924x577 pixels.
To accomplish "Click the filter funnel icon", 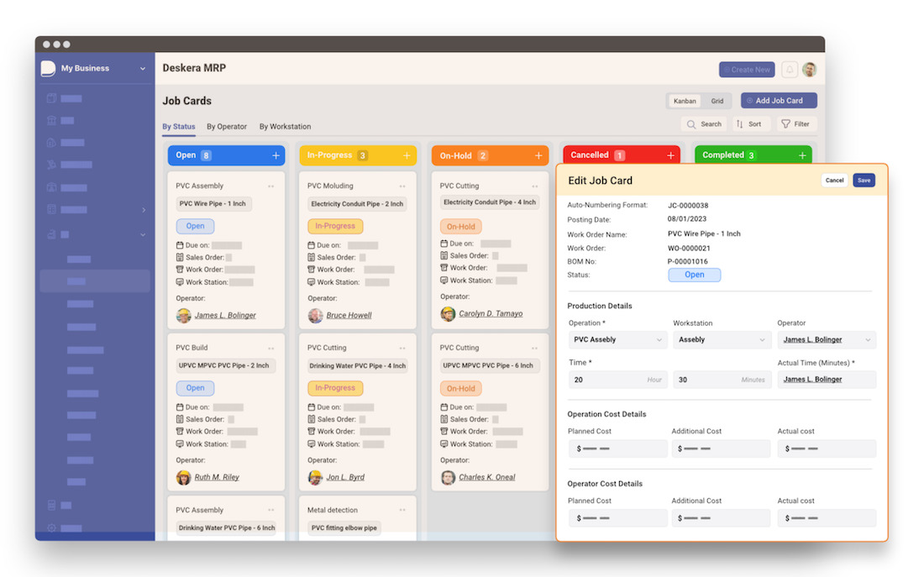I will pos(785,124).
